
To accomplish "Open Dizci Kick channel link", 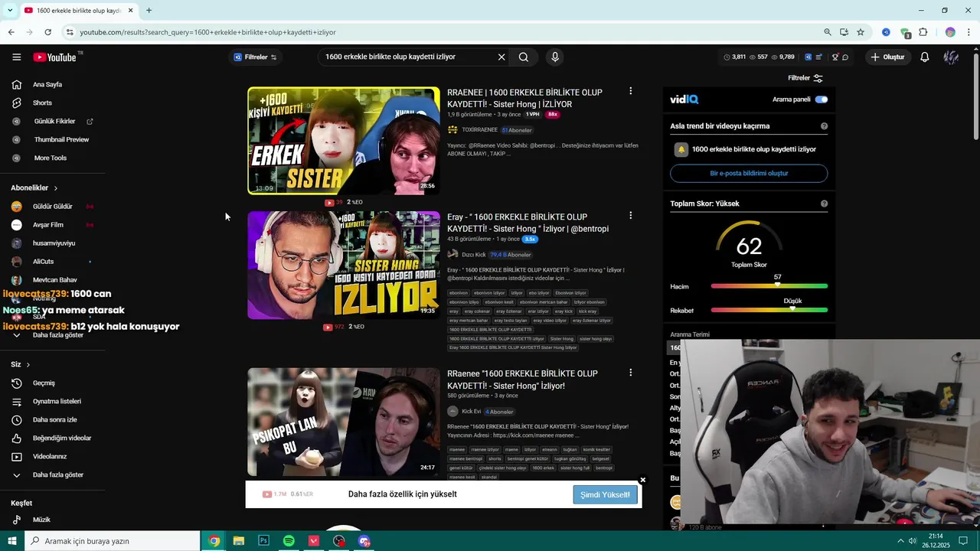I will pyautogui.click(x=473, y=255).
